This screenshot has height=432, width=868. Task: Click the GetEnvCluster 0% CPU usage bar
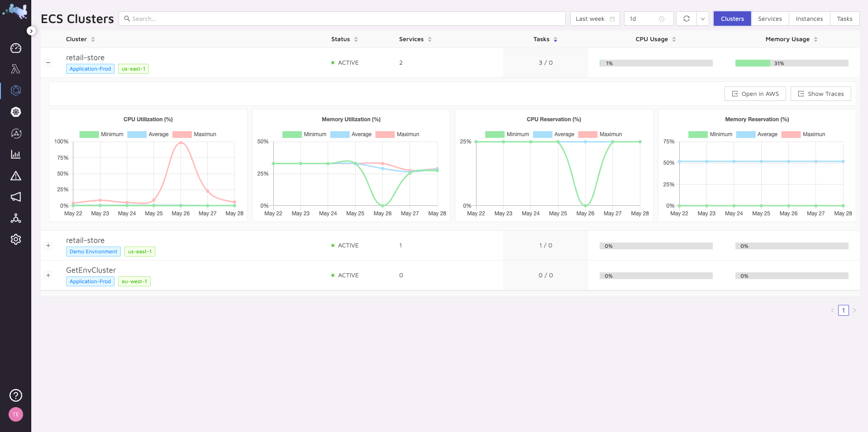pyautogui.click(x=656, y=276)
